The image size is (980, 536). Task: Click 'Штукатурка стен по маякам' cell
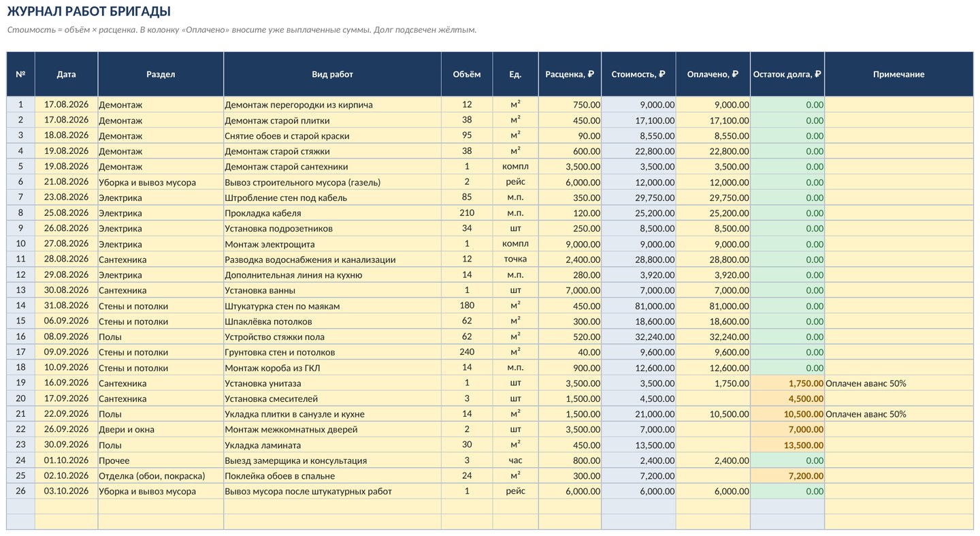coord(332,306)
